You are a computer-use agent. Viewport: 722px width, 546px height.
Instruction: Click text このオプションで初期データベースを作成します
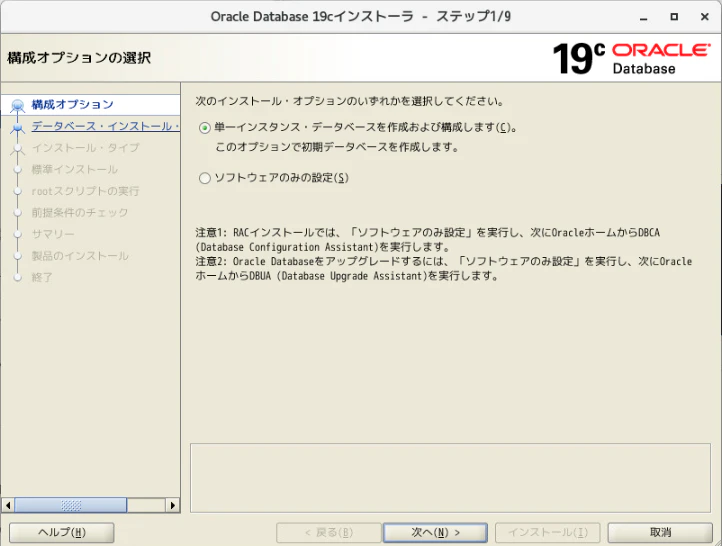click(337, 148)
